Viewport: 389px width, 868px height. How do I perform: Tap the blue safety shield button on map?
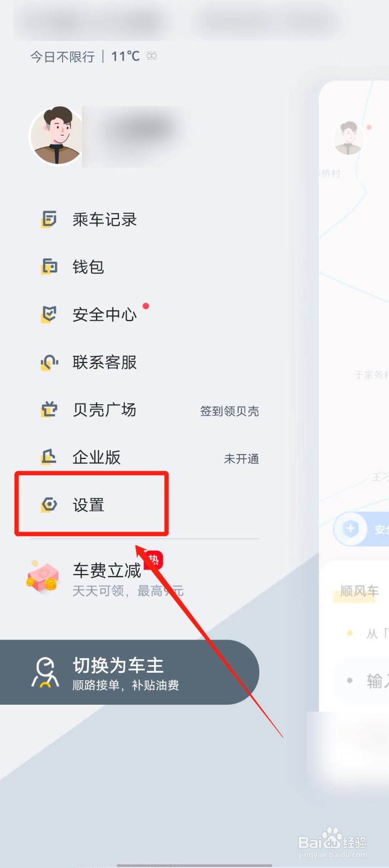pyautogui.click(x=350, y=529)
